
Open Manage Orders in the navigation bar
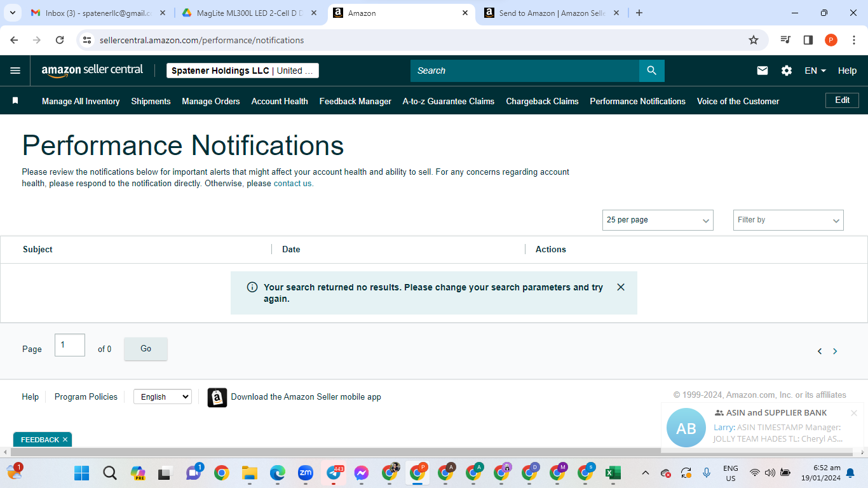point(211,101)
